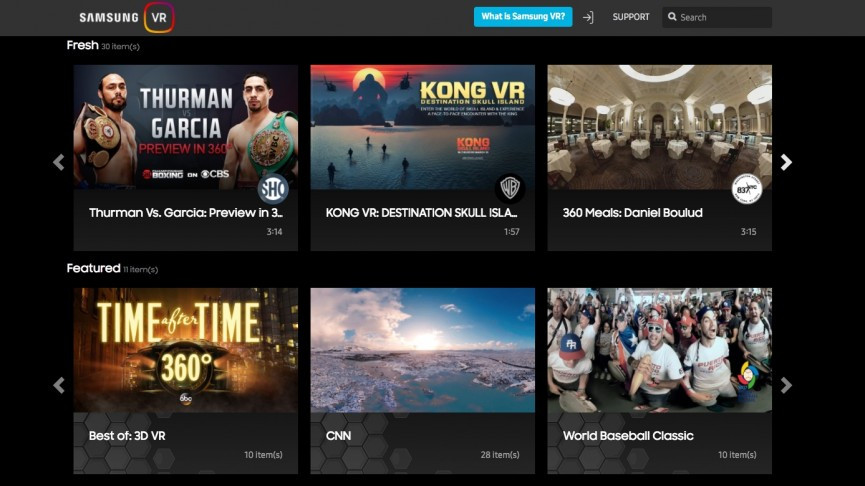Open 'World Baseball Classic' collection title
This screenshot has height=486, width=865.
coord(628,436)
